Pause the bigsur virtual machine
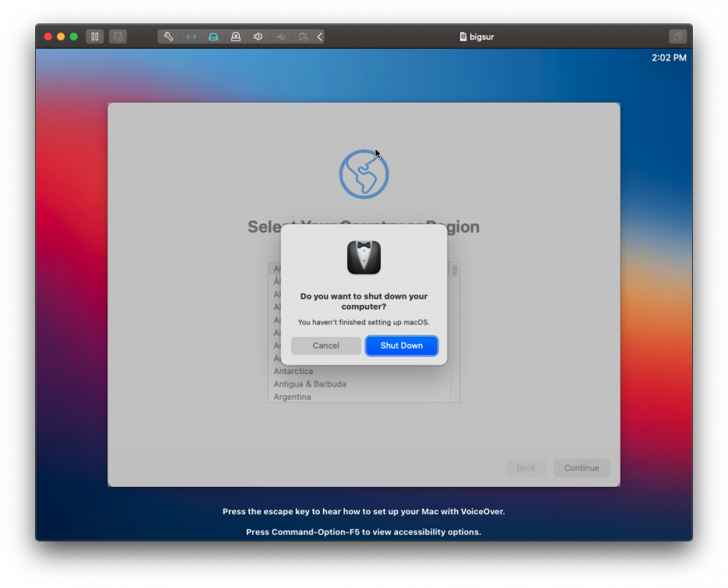The width and height of the screenshot is (728, 588). click(x=95, y=37)
